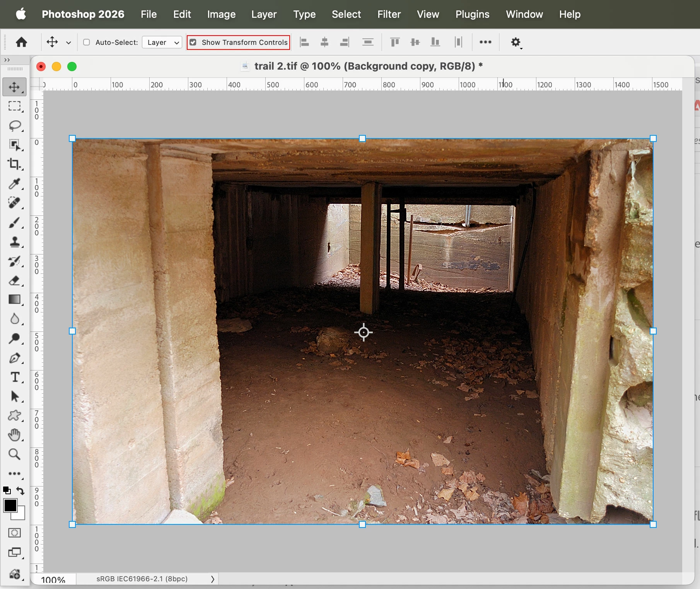Pick the Pen tool
The image size is (700, 589).
pyautogui.click(x=15, y=358)
